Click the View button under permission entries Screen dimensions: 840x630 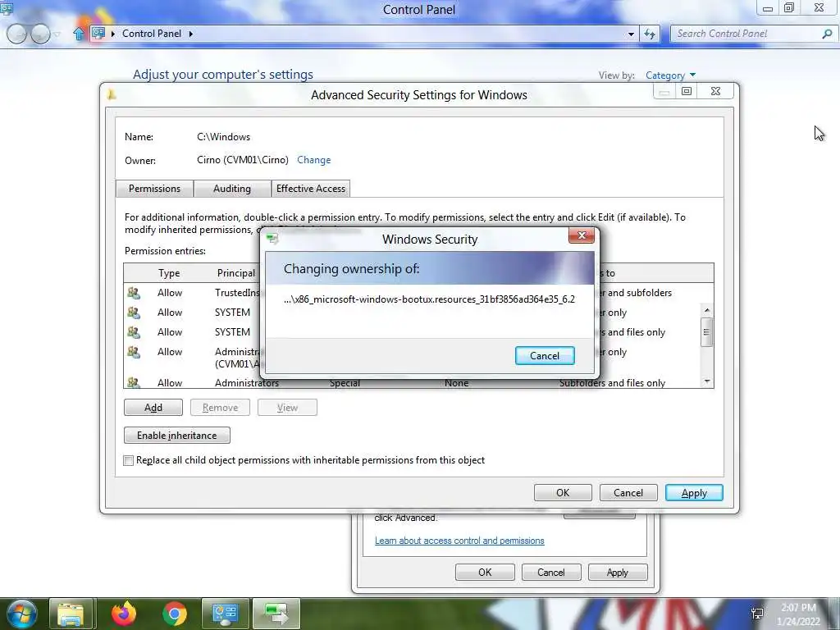(287, 408)
